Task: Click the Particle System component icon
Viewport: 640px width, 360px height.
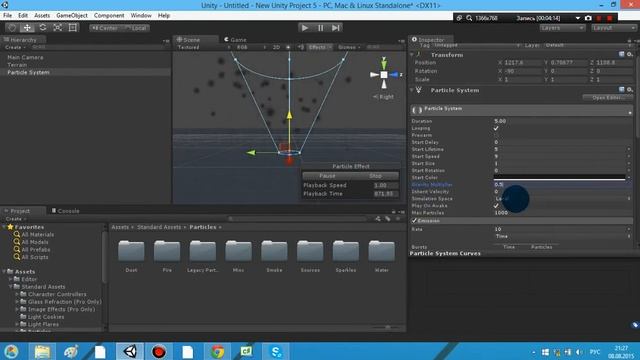Action: (x=419, y=90)
